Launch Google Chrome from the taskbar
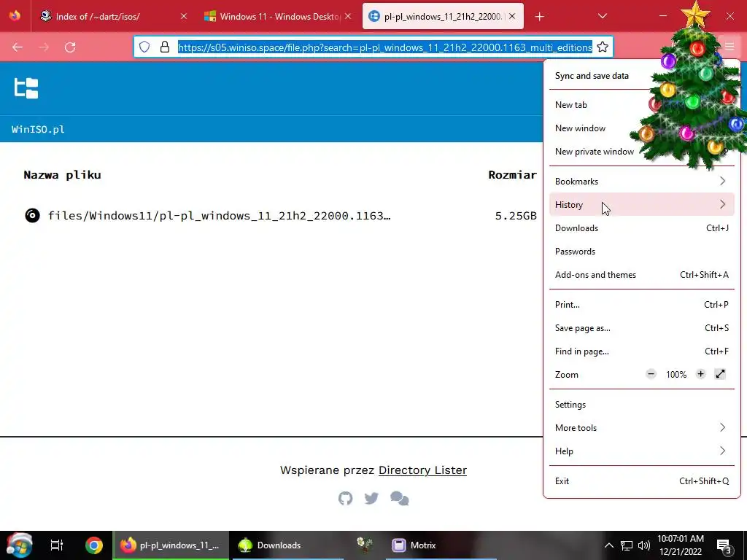Screen dimensions: 747x560 94,545
